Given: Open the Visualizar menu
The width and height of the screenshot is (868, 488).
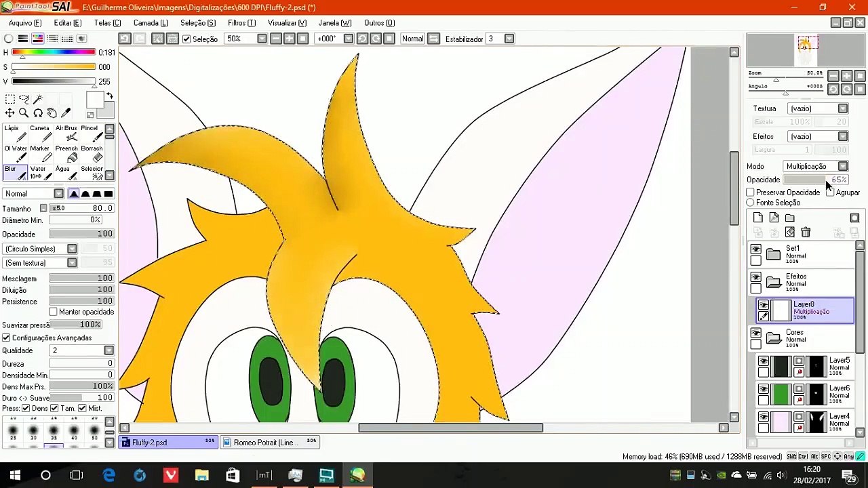Looking at the screenshot, I should click(x=287, y=22).
